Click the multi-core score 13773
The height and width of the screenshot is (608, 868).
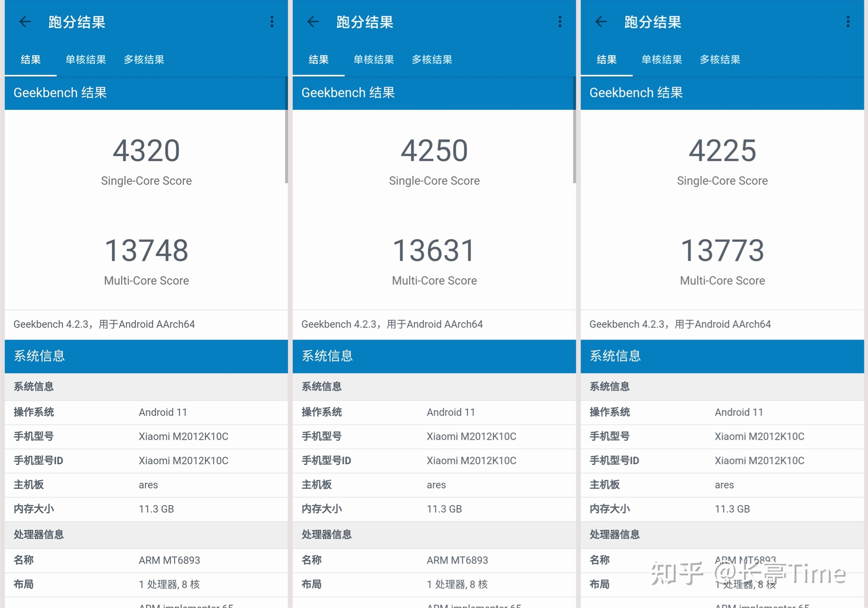(722, 250)
